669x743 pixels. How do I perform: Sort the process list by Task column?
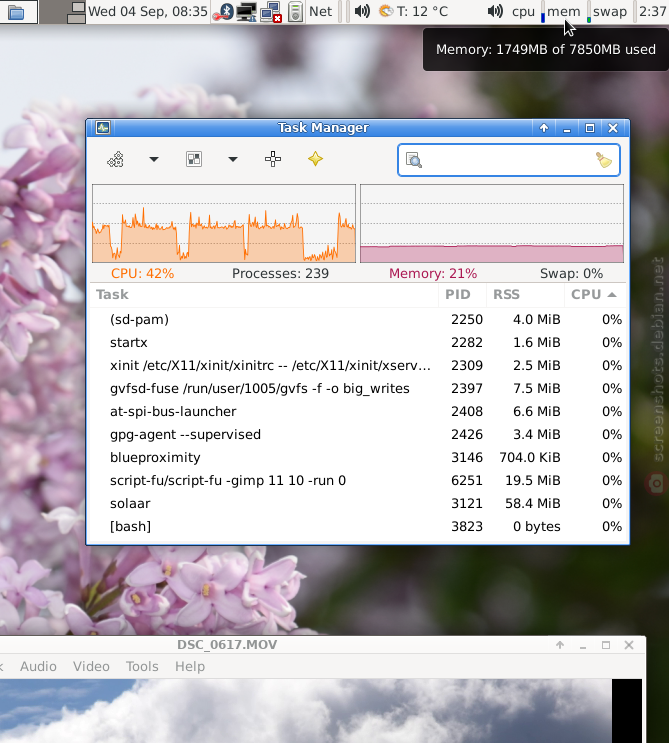click(264, 295)
